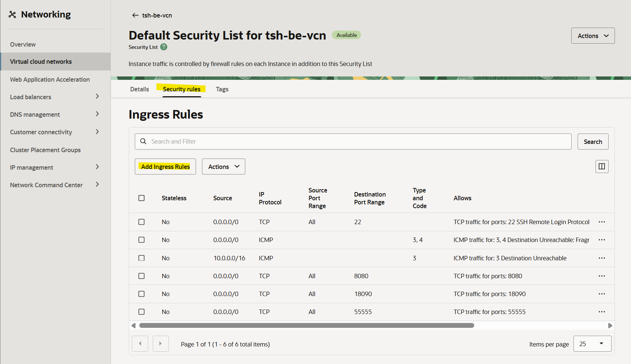Click the scroll right arrow of table
Viewport: 631px width, 364px height.
pos(610,326)
